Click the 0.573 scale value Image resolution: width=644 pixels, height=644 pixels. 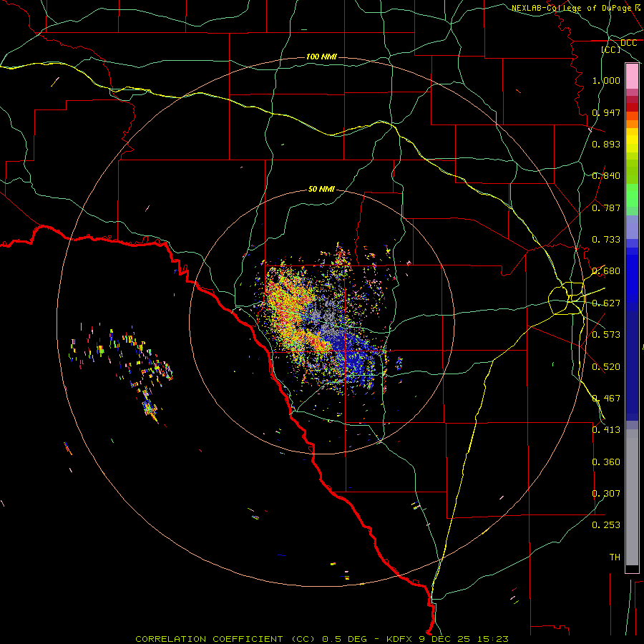(x=606, y=335)
